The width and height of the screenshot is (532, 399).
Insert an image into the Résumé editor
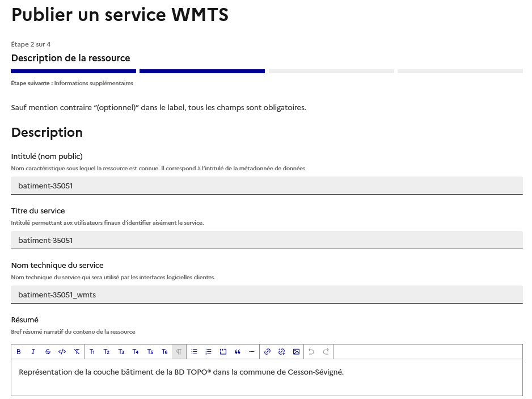(295, 351)
